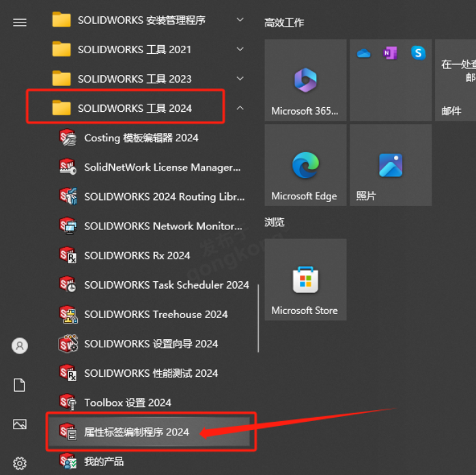
Task: Click the app list scrollbar thumb
Action: (x=258, y=318)
